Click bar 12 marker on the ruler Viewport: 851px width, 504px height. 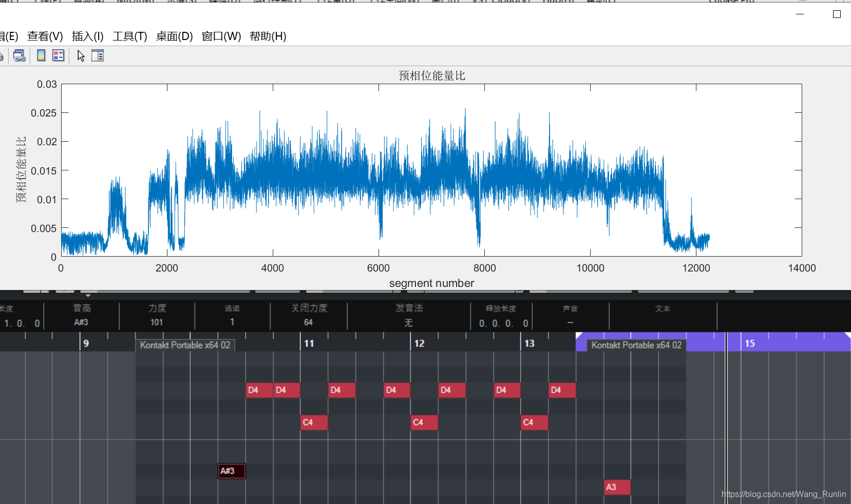click(x=420, y=343)
